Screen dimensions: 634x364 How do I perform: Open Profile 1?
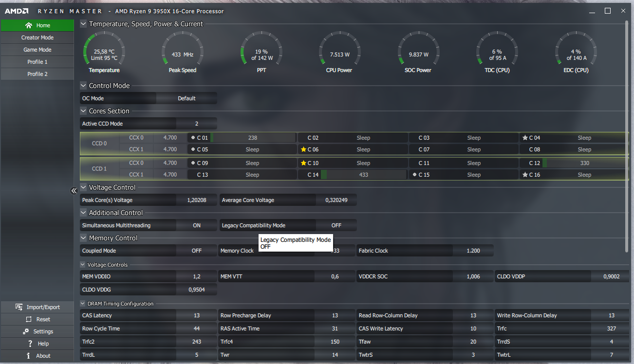pyautogui.click(x=37, y=62)
